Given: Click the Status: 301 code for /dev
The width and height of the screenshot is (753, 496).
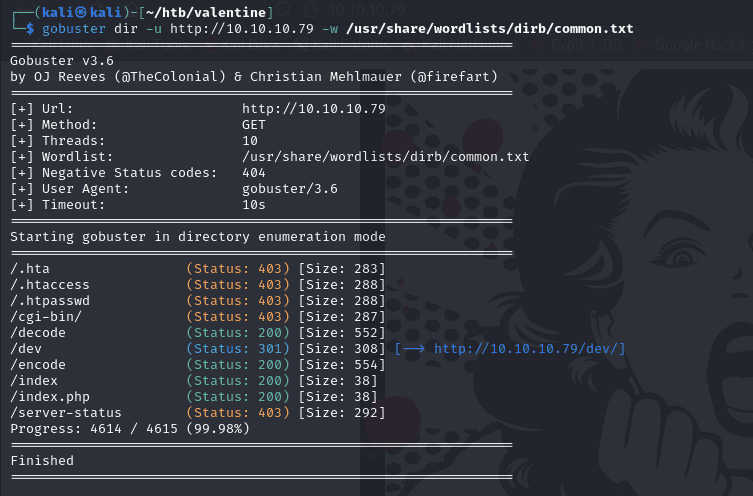Looking at the screenshot, I should pos(238,348).
